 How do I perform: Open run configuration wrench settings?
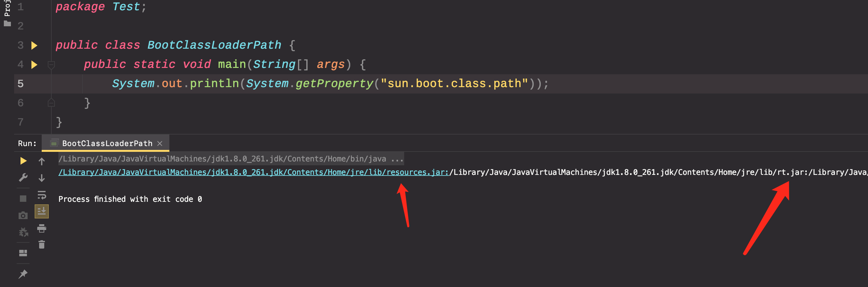[23, 177]
